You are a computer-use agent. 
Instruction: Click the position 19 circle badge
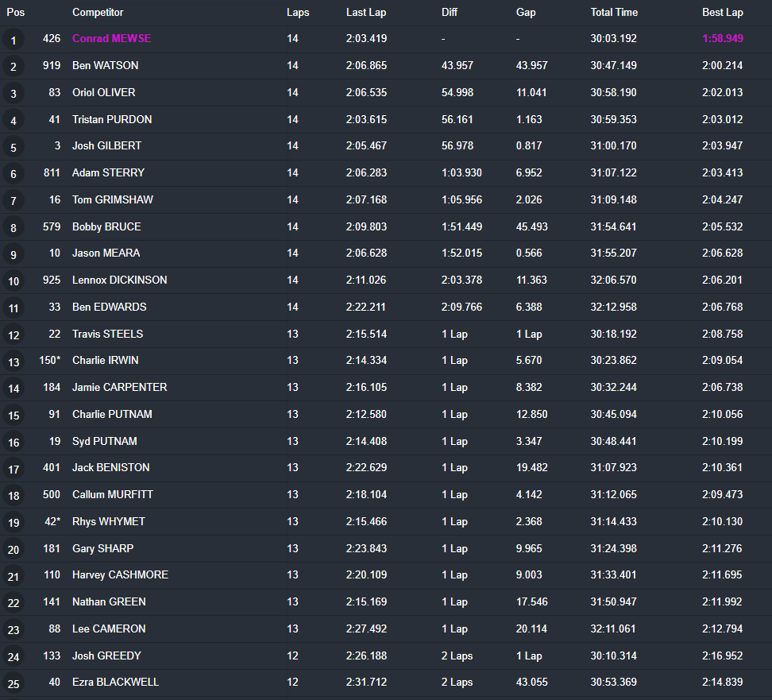point(14,523)
